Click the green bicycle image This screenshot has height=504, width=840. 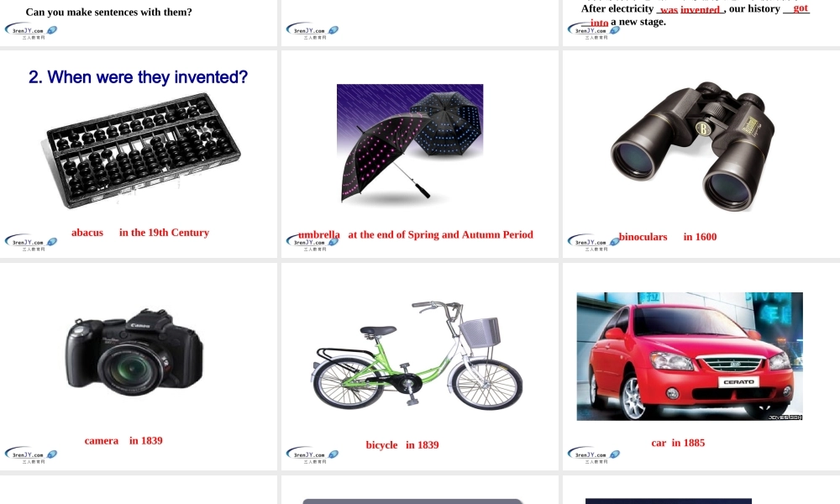tap(417, 355)
